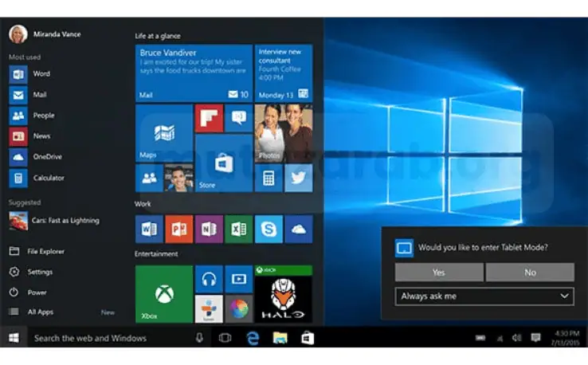Open the white tile below Groove Music
588x365 pixels.
[209, 309]
